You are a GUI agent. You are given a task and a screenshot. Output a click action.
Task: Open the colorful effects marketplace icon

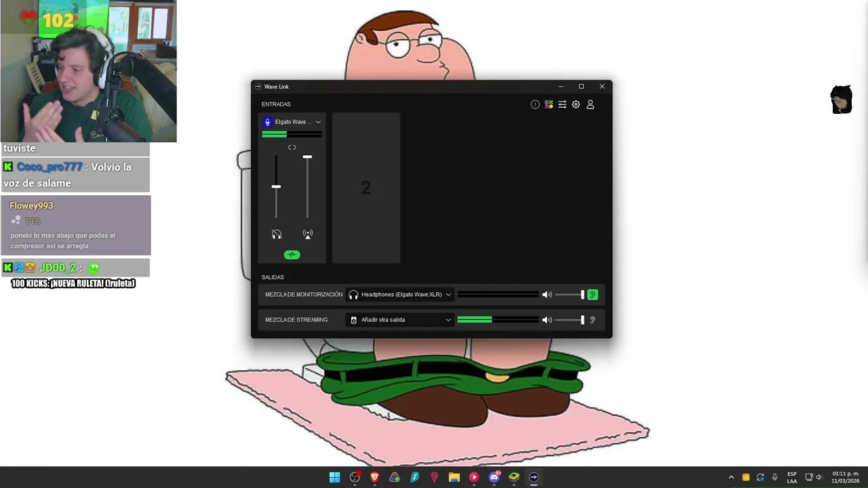[549, 104]
